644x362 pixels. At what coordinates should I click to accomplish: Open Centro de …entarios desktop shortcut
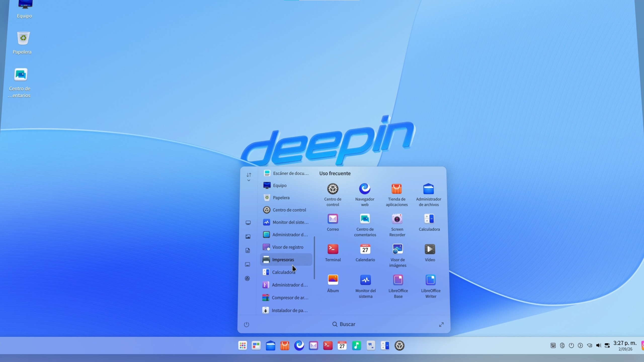click(20, 83)
